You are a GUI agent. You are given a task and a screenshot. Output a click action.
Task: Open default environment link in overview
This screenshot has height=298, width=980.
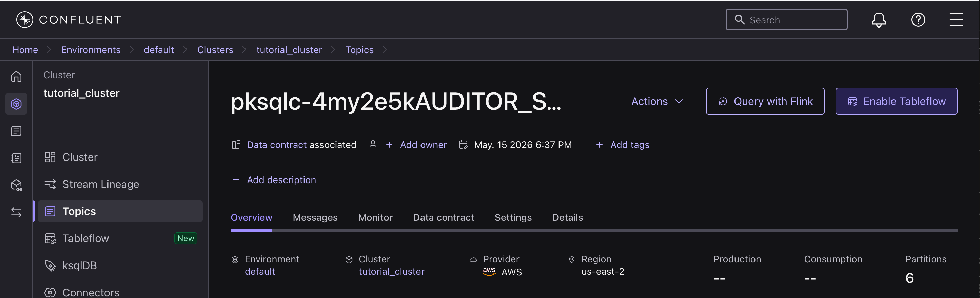260,271
